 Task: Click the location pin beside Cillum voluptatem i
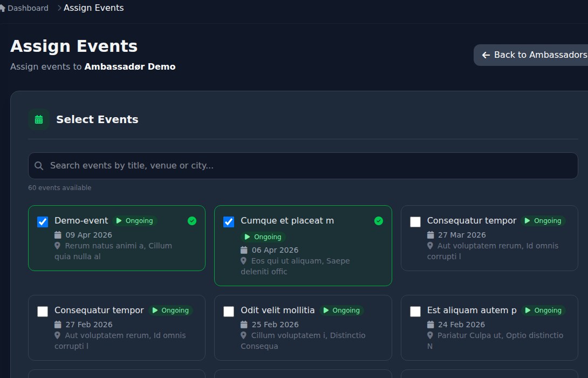point(243,335)
